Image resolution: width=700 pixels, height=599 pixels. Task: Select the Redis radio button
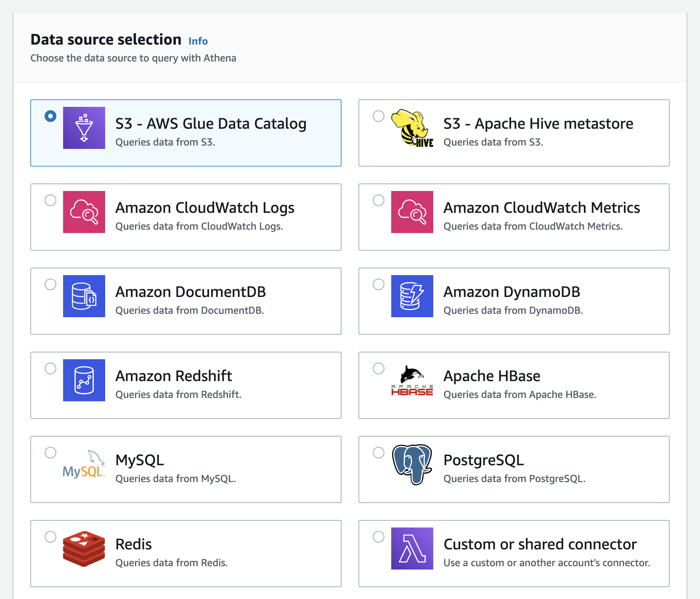pos(50,537)
